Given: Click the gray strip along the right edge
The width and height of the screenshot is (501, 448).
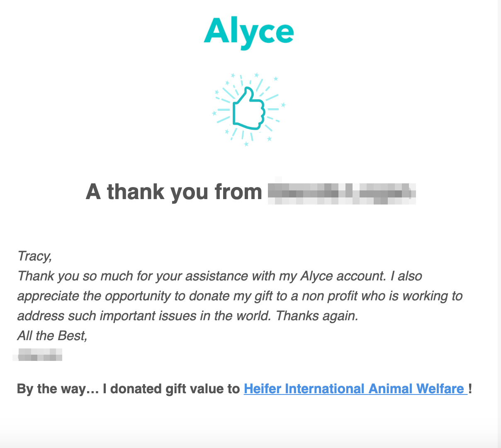Looking at the screenshot, I should [x=499, y=224].
